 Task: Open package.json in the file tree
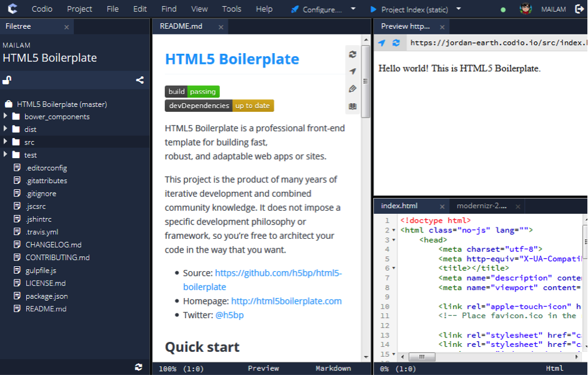pos(46,296)
